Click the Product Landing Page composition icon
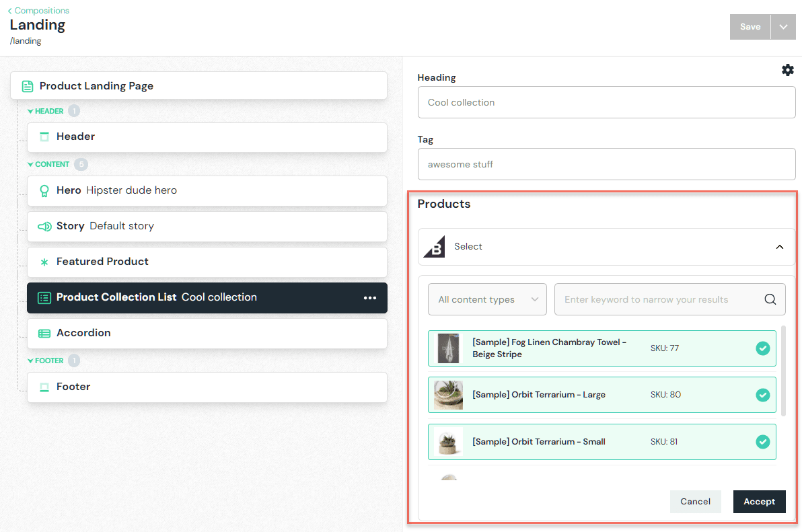802x532 pixels. (x=27, y=85)
